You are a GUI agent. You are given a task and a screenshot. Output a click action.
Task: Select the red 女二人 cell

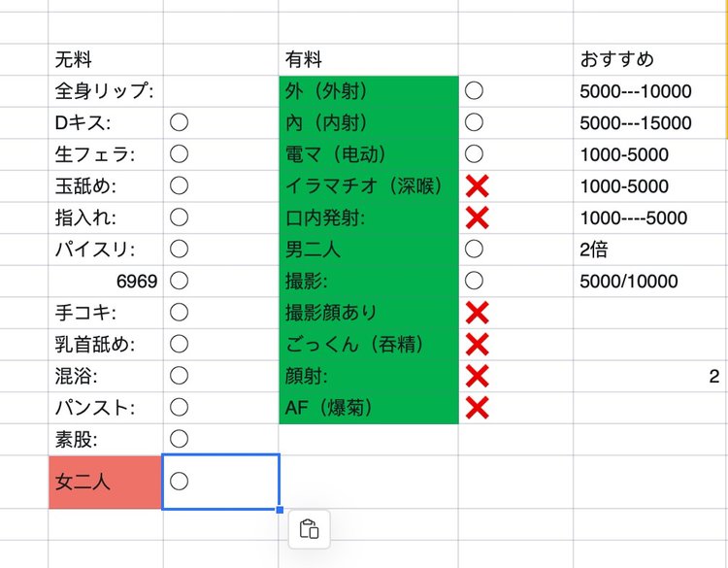tap(105, 482)
